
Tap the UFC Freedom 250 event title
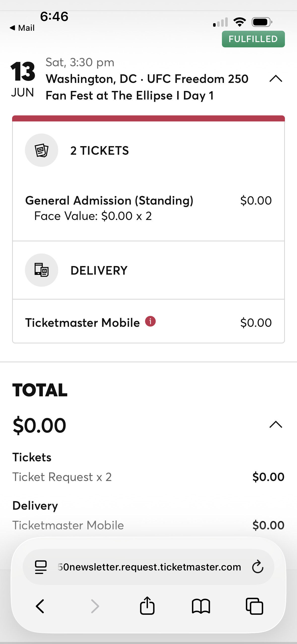point(147,87)
